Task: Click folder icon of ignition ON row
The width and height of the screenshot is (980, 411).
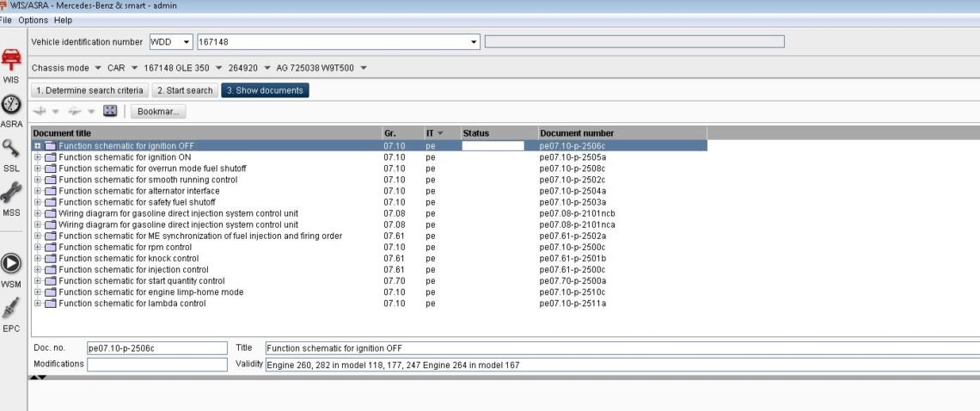Action: (50, 157)
